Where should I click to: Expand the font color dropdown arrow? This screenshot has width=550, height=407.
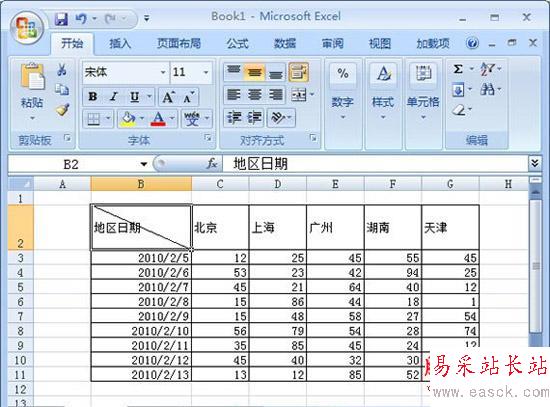point(172,118)
